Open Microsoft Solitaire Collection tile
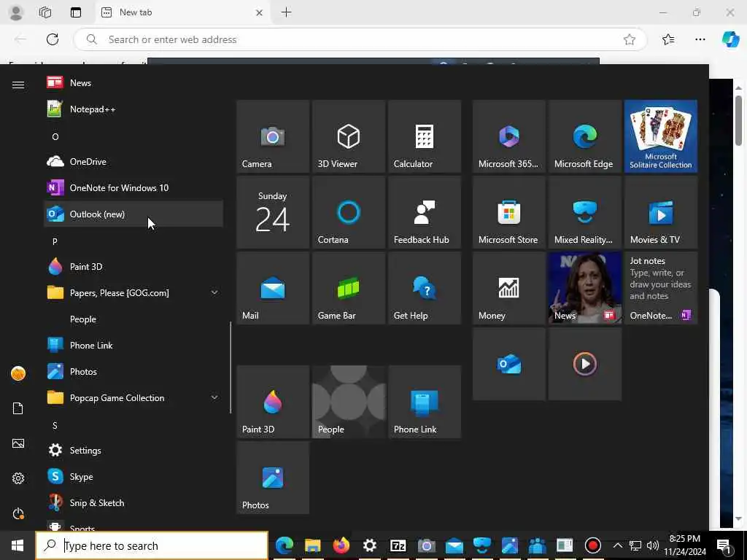This screenshot has width=747, height=560. (x=661, y=136)
